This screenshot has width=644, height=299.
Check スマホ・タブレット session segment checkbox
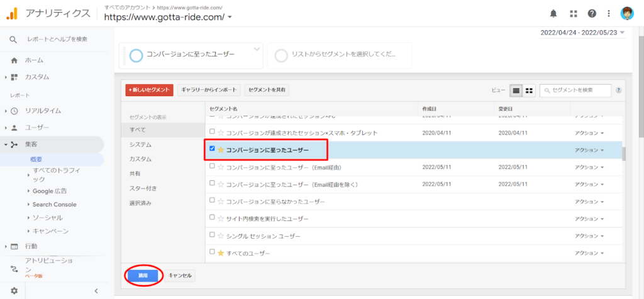point(212,132)
